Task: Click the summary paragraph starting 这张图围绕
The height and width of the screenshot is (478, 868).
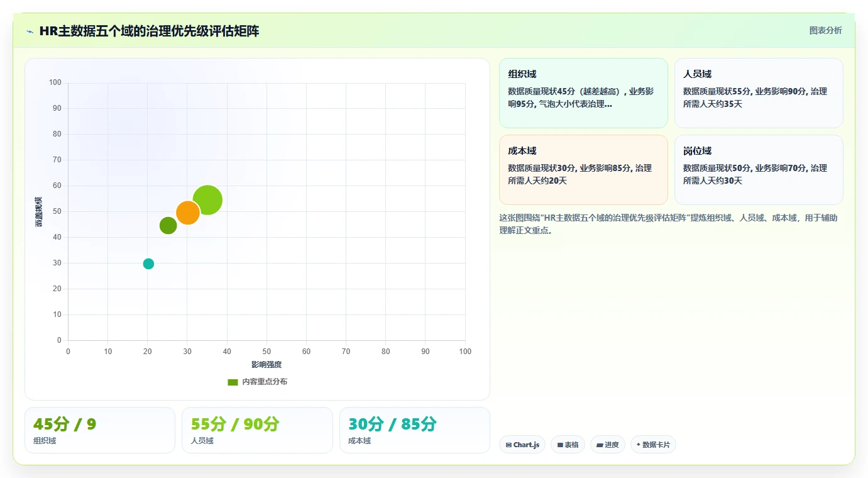Action: point(668,224)
